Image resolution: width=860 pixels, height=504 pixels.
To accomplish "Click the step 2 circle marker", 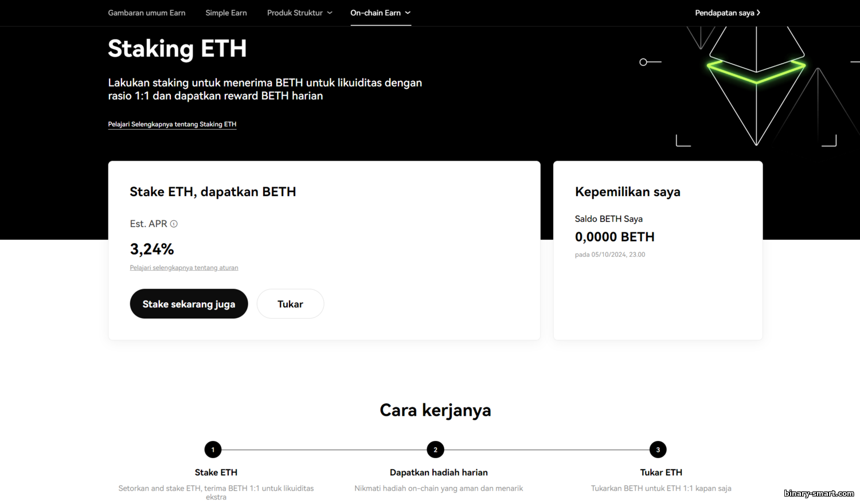I will pos(436,450).
